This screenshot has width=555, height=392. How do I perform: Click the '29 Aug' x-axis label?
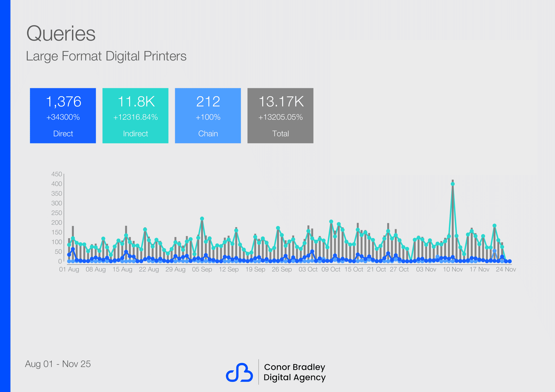(176, 269)
